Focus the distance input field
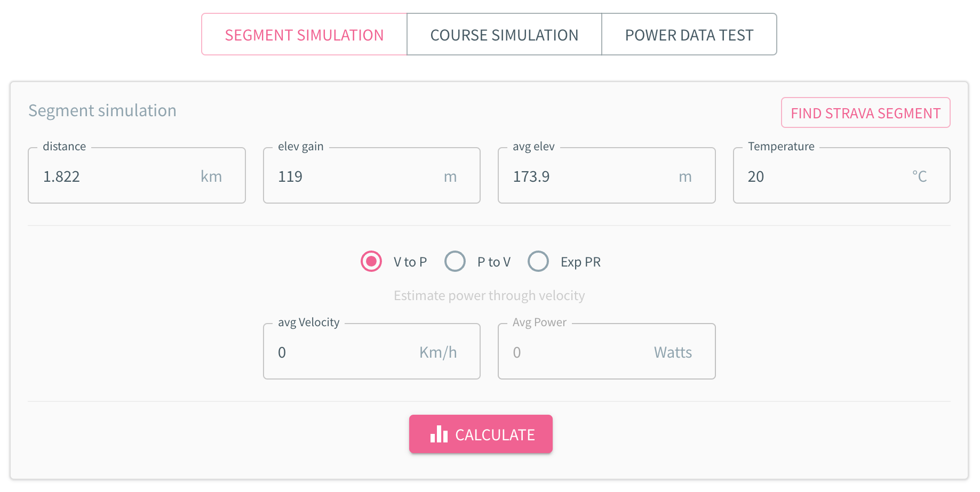 pyautogui.click(x=117, y=176)
